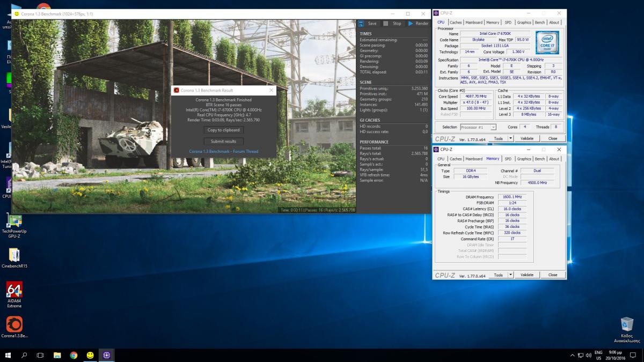644x362 pixels.
Task: Click the Multiplier x 47.0 value field
Action: click(475, 102)
